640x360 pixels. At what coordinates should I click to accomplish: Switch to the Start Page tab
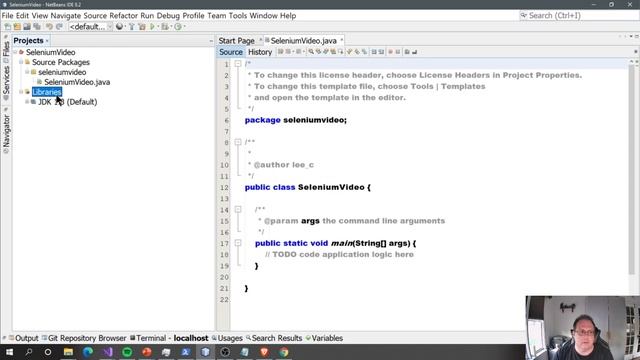point(236,40)
